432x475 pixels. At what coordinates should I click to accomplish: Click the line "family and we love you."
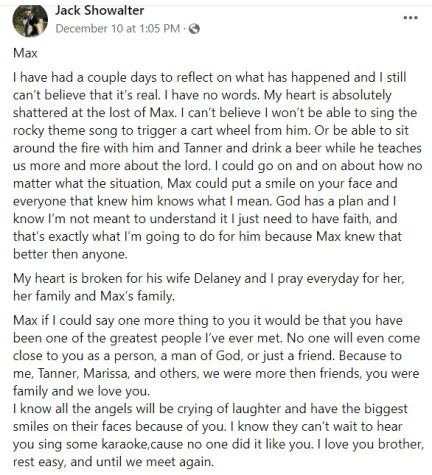(x=81, y=391)
